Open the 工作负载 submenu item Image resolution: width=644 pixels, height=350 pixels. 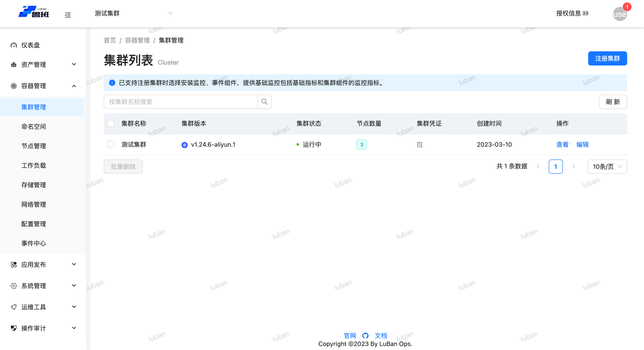pyautogui.click(x=34, y=165)
